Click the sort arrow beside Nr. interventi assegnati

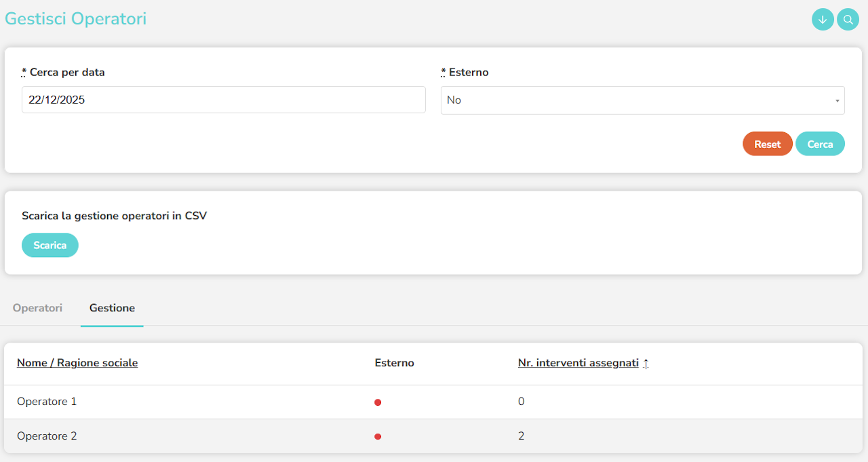click(646, 364)
